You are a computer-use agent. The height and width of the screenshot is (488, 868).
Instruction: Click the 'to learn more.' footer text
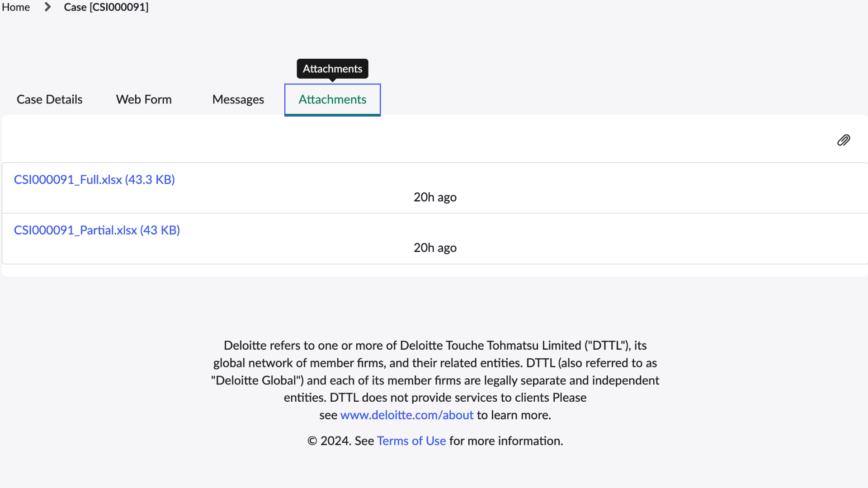click(x=514, y=415)
